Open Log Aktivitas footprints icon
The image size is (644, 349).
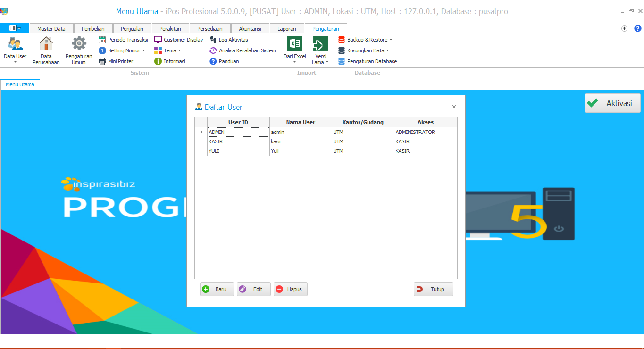(214, 40)
